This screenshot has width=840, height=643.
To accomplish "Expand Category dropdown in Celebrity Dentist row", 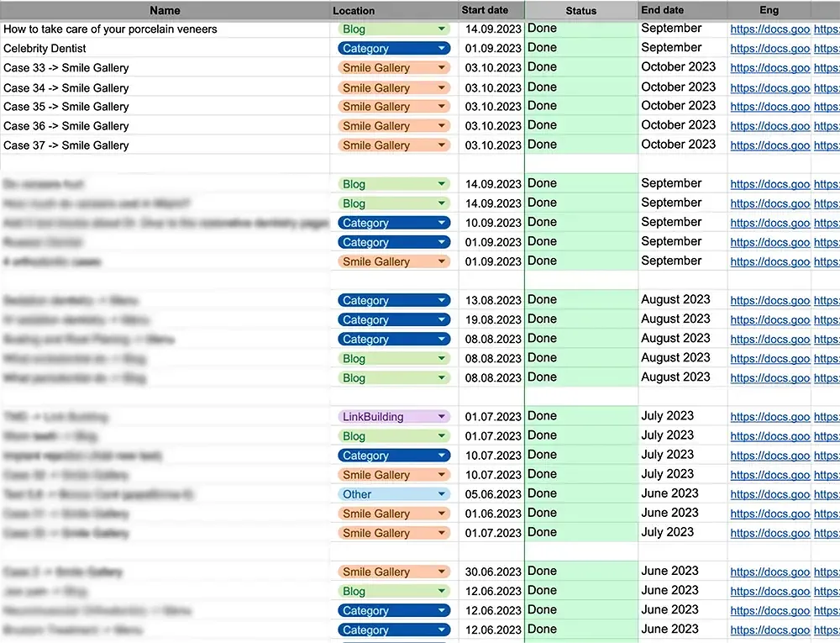I will 442,49.
